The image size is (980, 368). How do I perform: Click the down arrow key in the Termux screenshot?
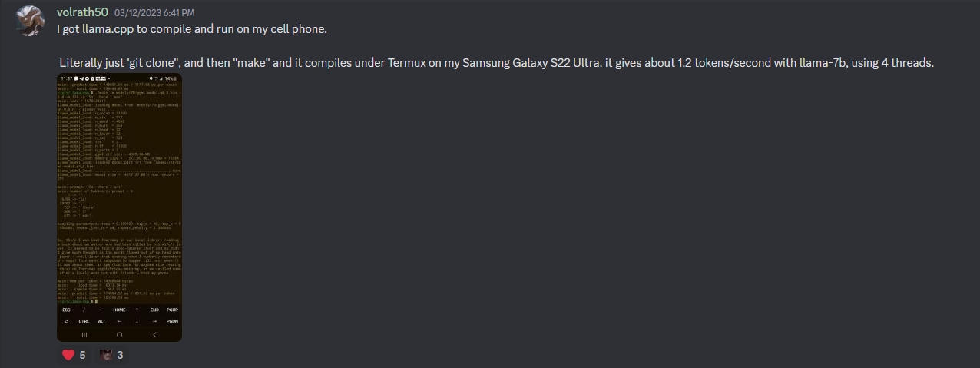(137, 321)
